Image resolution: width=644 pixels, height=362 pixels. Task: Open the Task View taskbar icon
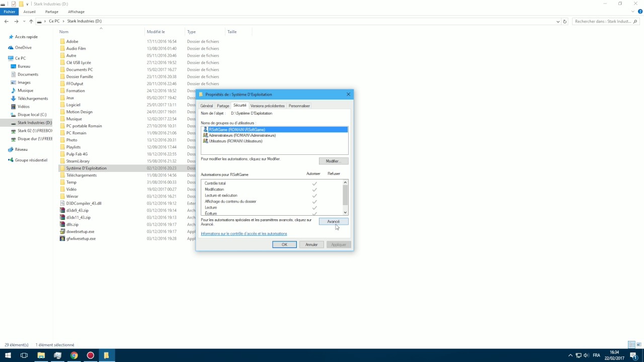(24, 355)
